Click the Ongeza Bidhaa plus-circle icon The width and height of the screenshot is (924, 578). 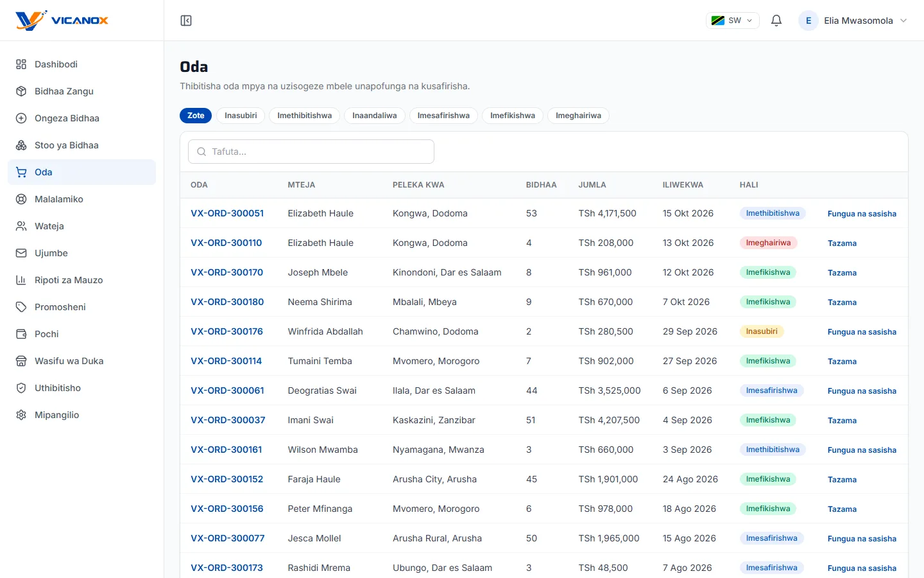coord(21,118)
